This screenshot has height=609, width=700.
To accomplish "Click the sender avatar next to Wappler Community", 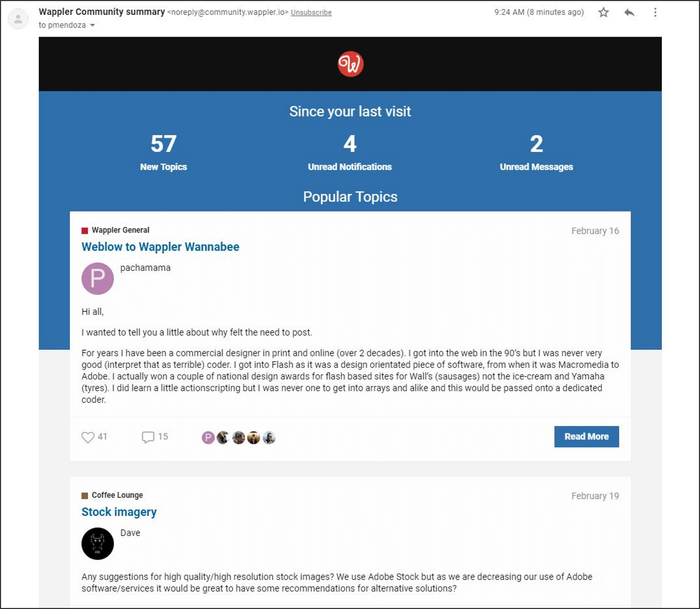I will tap(18, 18).
